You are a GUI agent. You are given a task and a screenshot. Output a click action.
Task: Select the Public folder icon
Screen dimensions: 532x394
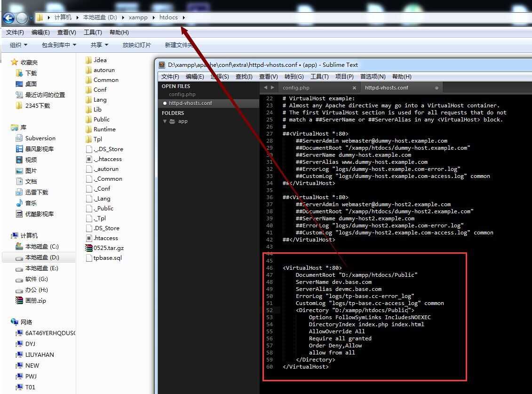click(89, 120)
